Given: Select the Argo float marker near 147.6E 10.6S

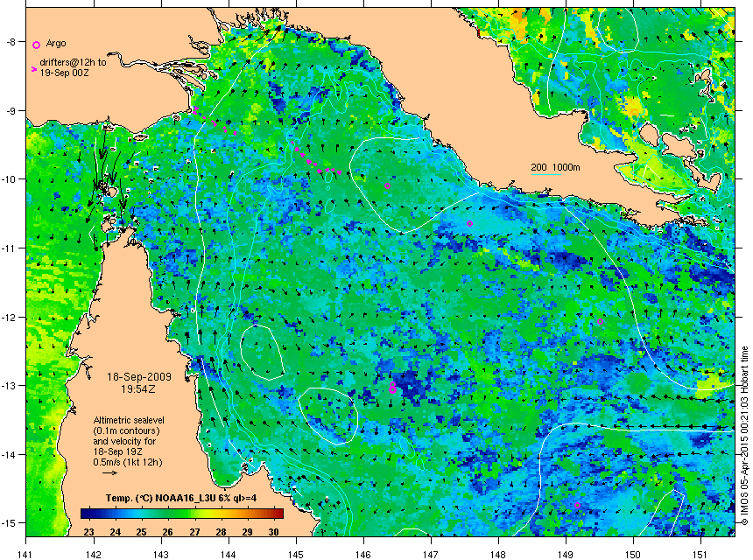Looking at the screenshot, I should [469, 224].
